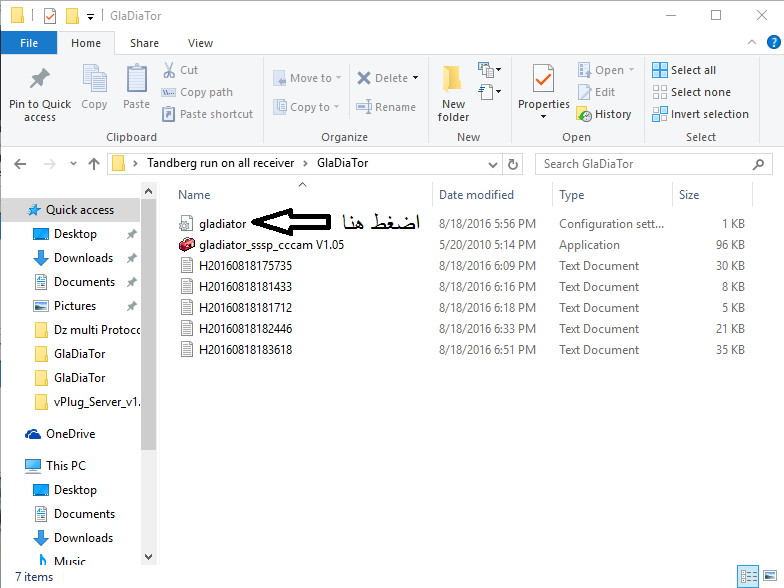Screen dimensions: 784x588
Task: Create a New folder
Action: (x=453, y=94)
